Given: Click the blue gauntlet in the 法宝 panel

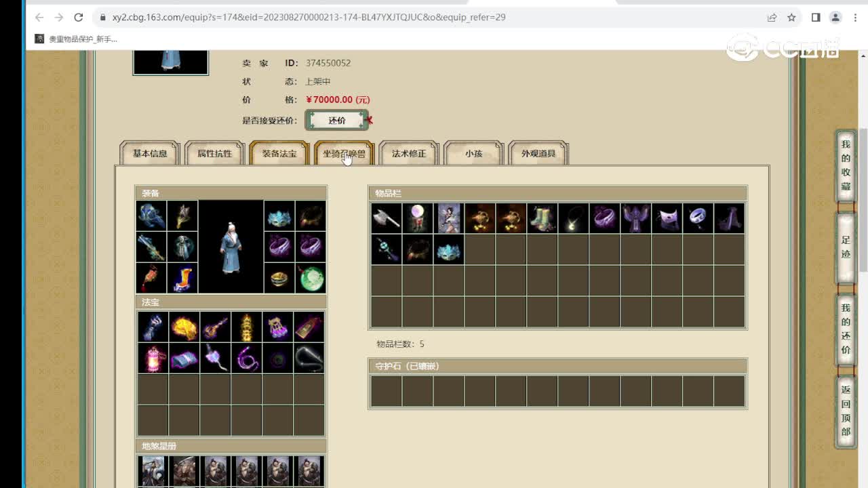Looking at the screenshot, I should 153,327.
